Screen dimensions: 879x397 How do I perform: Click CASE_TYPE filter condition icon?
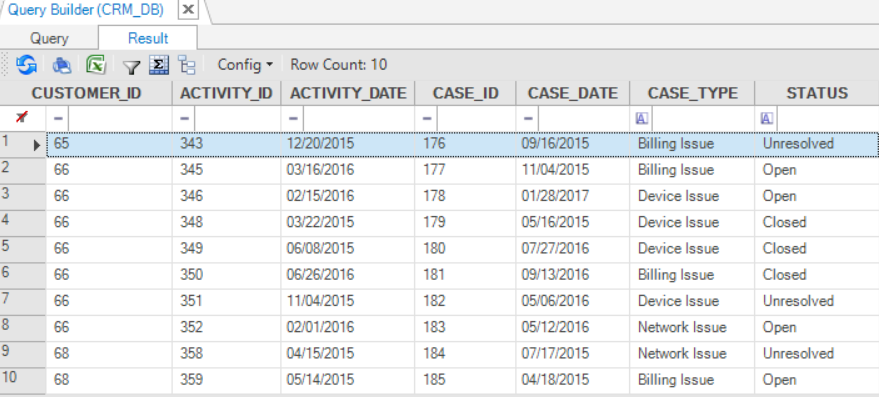click(642, 118)
